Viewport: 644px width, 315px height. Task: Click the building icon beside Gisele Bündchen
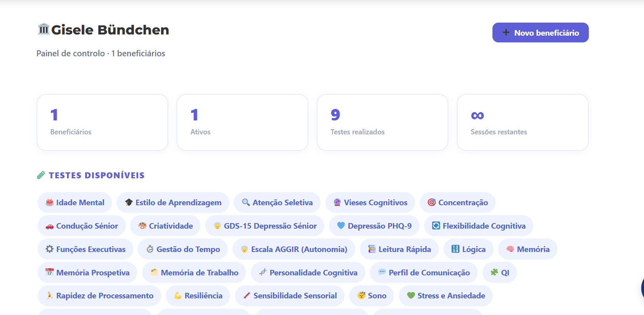pos(43,29)
